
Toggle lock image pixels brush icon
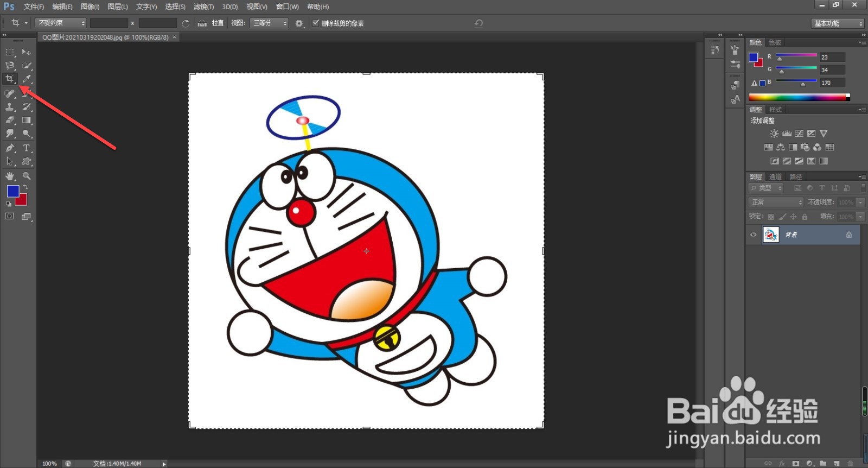782,217
